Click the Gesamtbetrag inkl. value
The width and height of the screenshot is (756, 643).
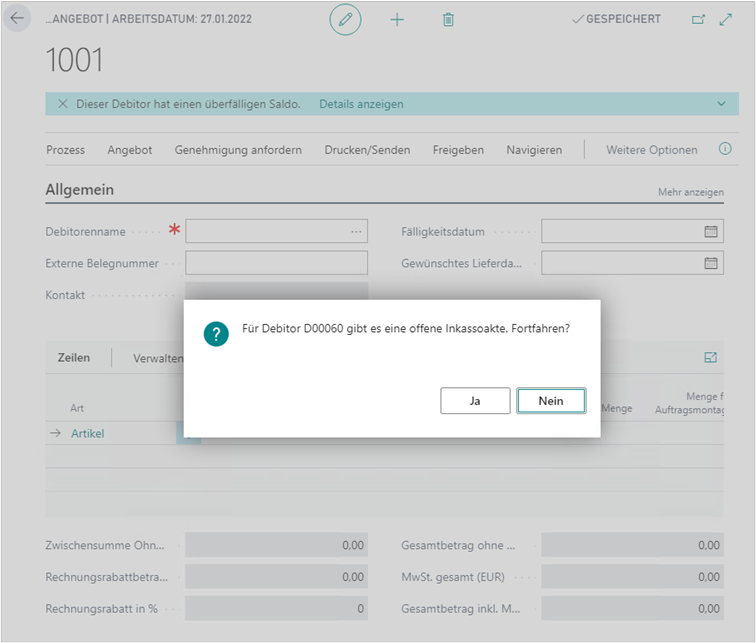(x=632, y=608)
